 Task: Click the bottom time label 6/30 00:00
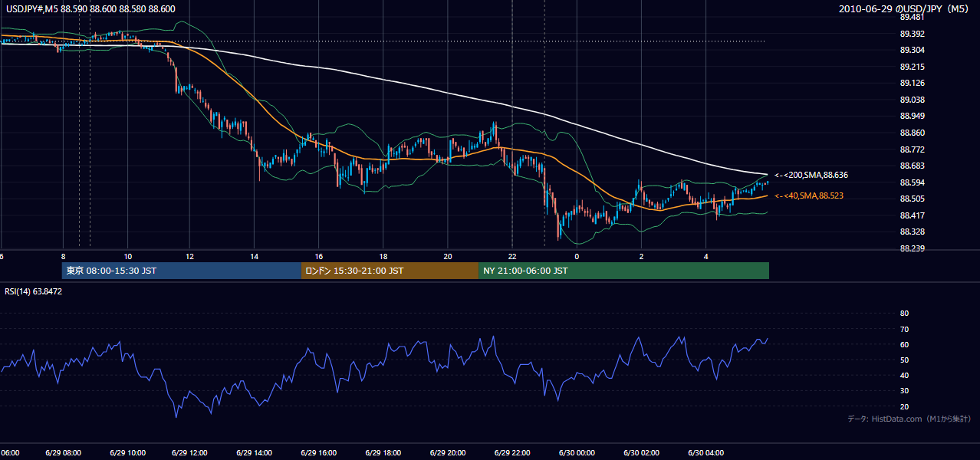[577, 453]
